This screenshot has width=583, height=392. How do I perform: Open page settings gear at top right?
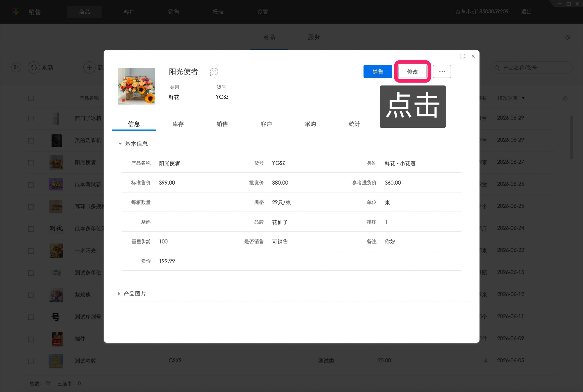568,37
